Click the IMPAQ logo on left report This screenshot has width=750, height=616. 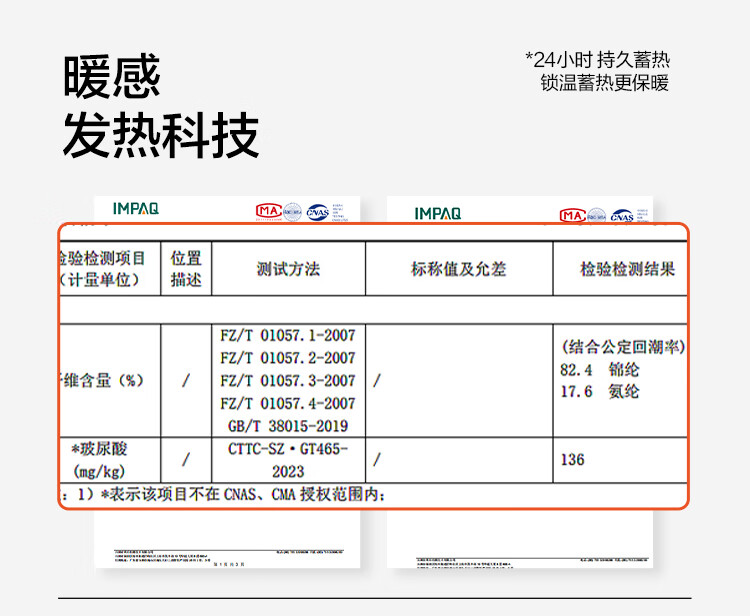tap(135, 209)
